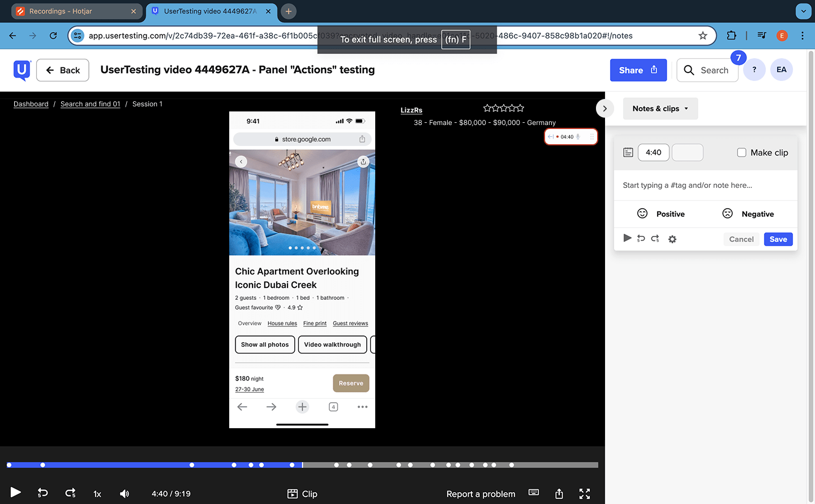Click the share export icon in player bar
815x504 pixels.
click(559, 494)
